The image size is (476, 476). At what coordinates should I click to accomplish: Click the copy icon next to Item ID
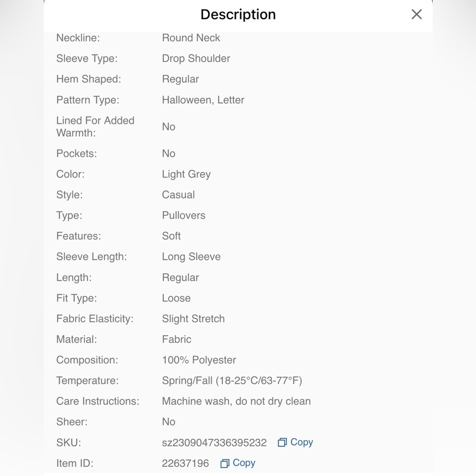(x=225, y=463)
